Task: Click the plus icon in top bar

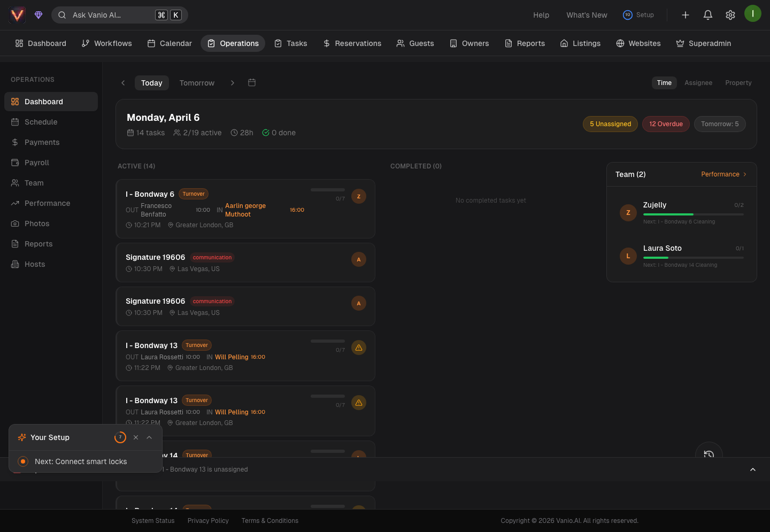Action: (x=685, y=15)
